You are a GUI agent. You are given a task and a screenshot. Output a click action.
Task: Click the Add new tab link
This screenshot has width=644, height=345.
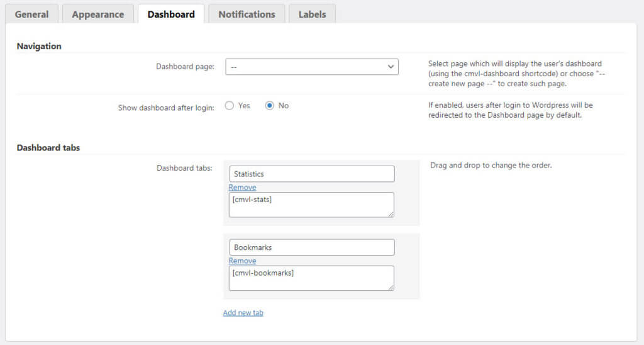(x=243, y=313)
